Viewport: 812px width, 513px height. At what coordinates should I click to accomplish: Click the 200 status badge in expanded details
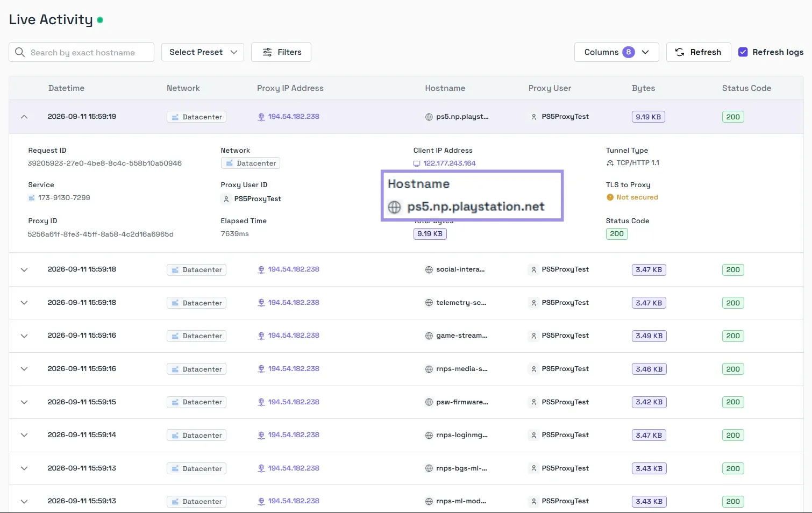click(x=617, y=234)
